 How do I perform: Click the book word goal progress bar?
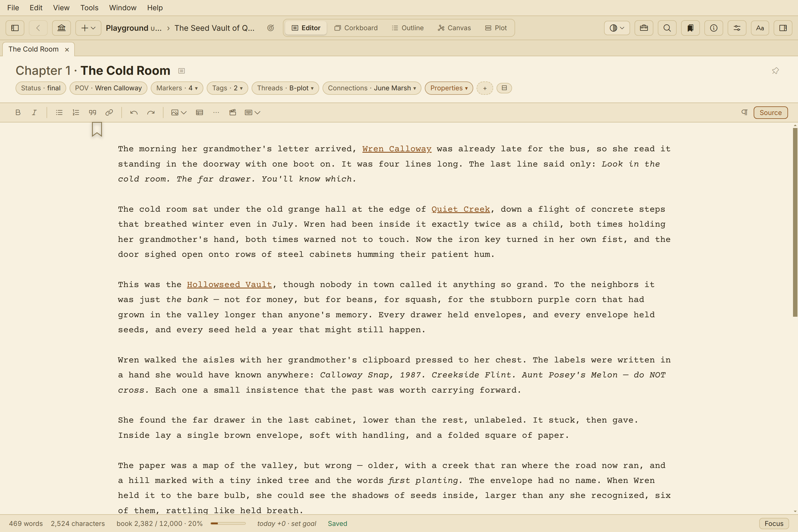228,523
